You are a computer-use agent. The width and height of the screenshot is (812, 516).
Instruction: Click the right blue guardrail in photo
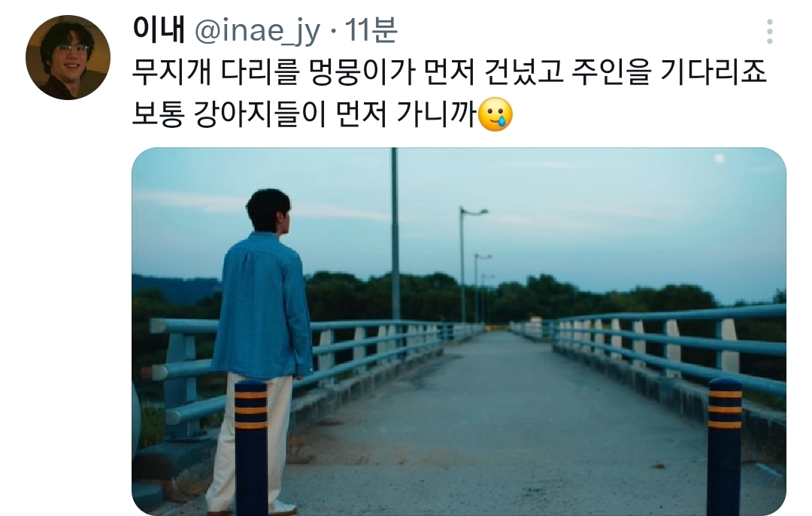pyautogui.click(x=668, y=342)
